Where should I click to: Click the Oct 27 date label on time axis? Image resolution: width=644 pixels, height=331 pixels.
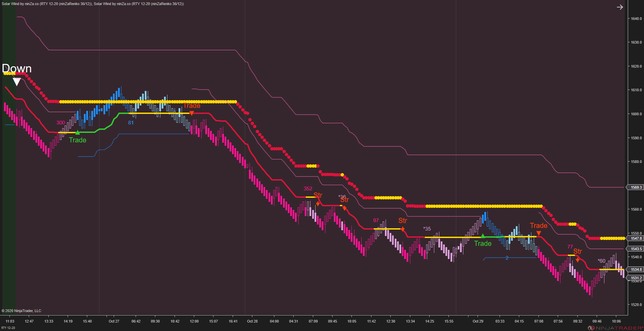coord(114,321)
